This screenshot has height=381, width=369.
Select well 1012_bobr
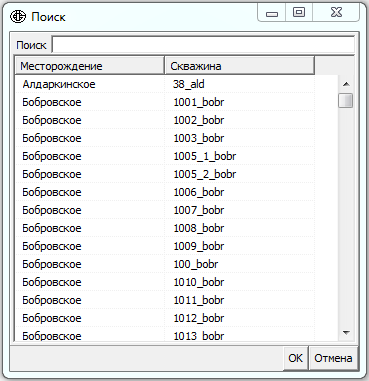click(x=199, y=318)
